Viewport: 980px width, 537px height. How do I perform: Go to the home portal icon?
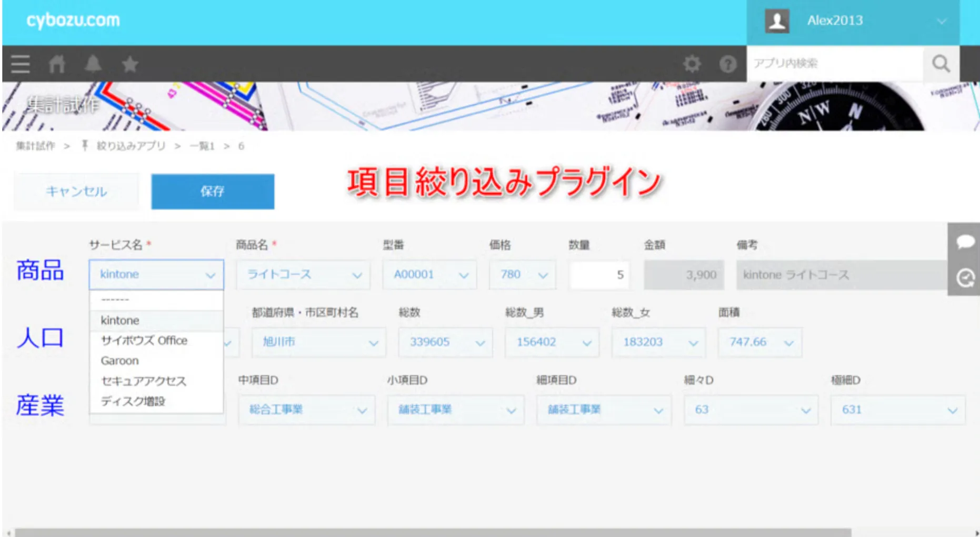[57, 64]
